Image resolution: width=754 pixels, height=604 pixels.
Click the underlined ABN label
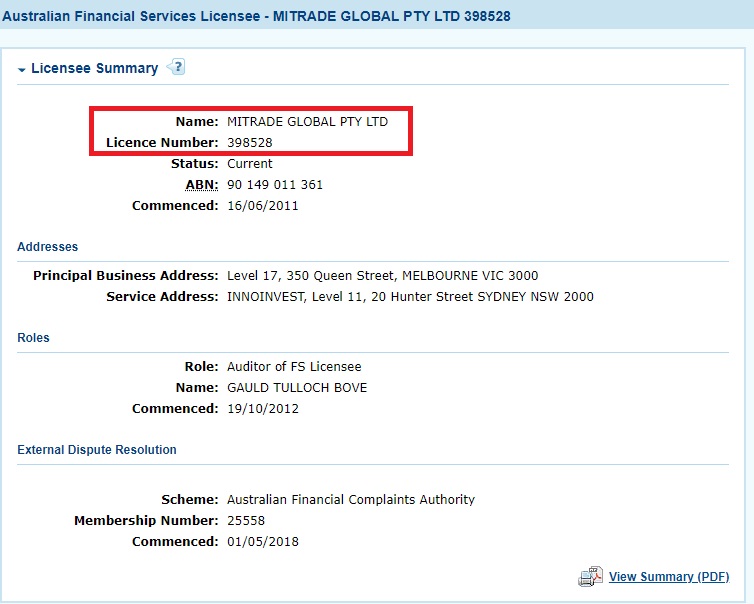click(x=201, y=185)
